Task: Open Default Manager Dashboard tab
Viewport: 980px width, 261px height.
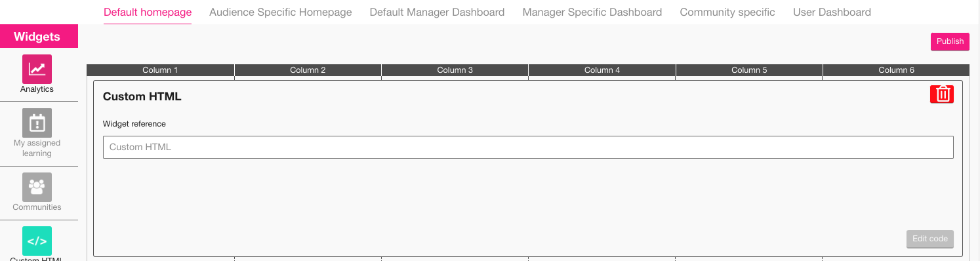Action: click(437, 12)
